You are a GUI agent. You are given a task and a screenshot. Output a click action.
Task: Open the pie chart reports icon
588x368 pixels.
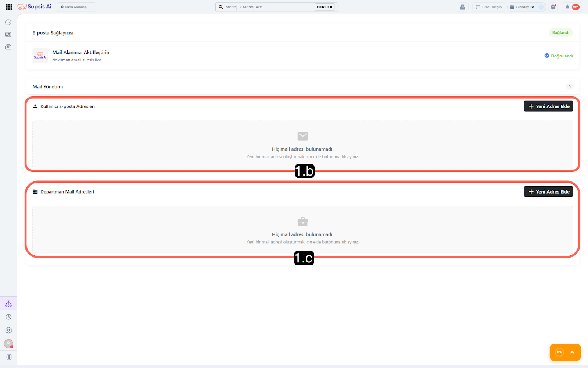(8, 317)
